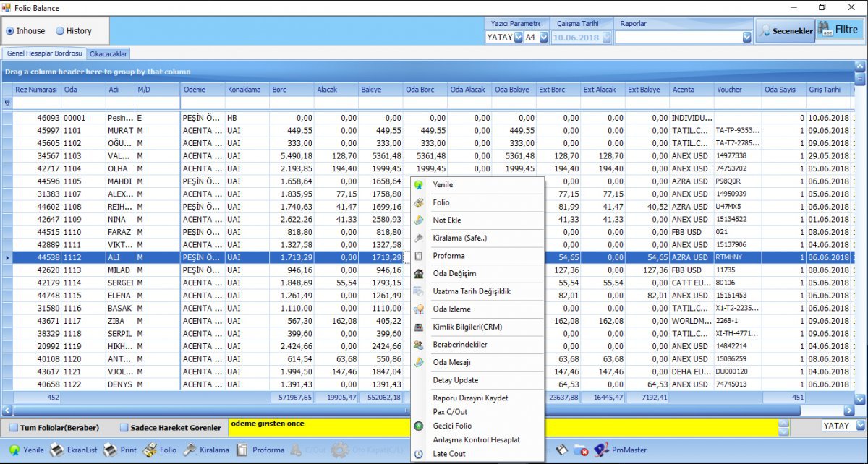868x464 pixels.
Task: Click the Oda Izleme icon
Action: (x=418, y=309)
